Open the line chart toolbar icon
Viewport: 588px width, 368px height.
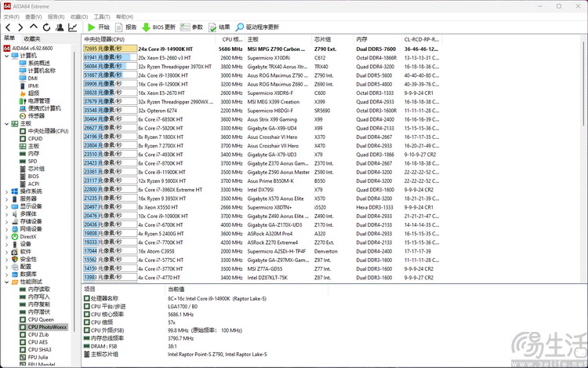73,27
